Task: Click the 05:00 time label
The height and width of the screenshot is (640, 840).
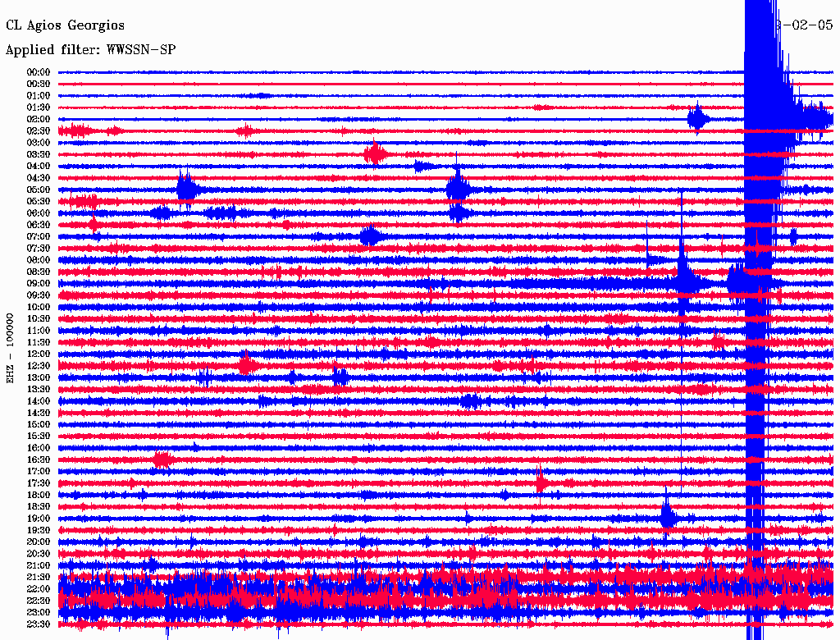Action: (x=39, y=190)
